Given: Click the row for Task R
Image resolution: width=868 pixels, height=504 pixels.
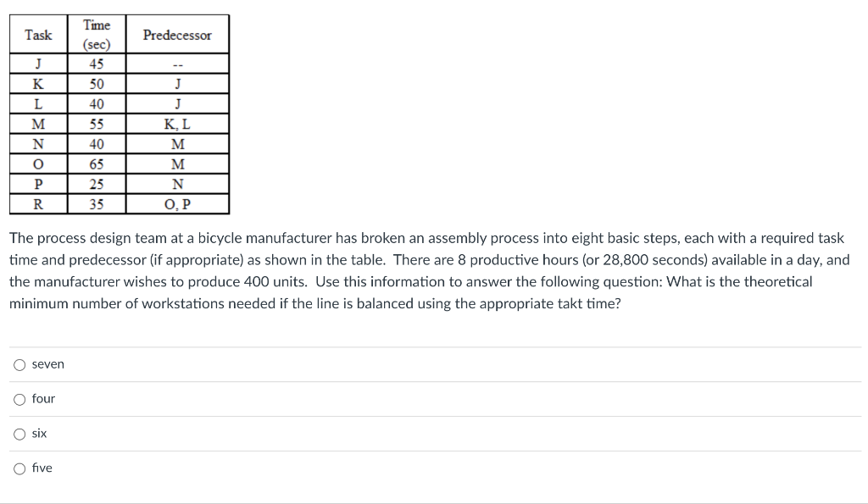Looking at the screenshot, I should pos(38,204).
